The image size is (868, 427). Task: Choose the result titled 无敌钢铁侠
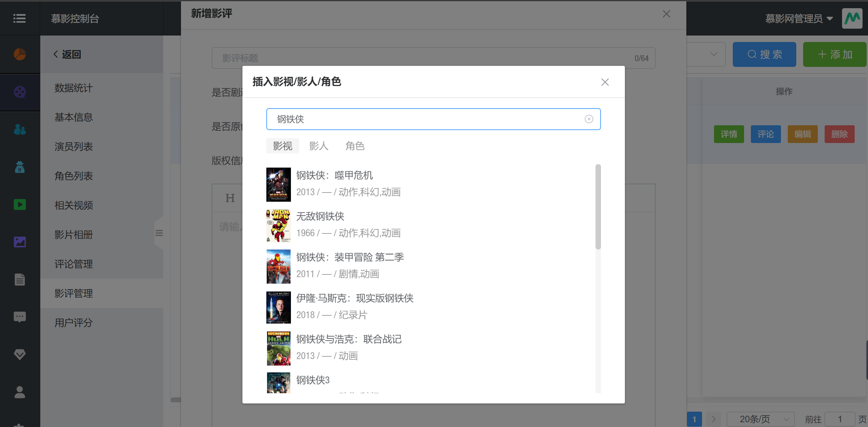[320, 216]
